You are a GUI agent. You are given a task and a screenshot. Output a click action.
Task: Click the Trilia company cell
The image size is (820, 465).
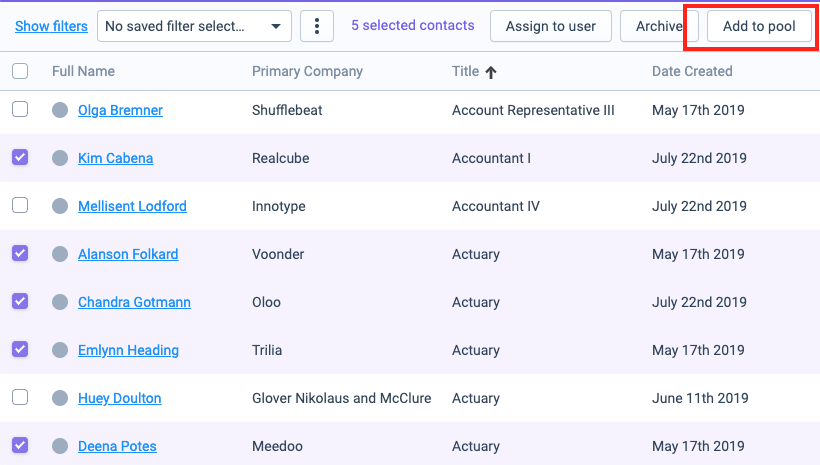(x=267, y=350)
